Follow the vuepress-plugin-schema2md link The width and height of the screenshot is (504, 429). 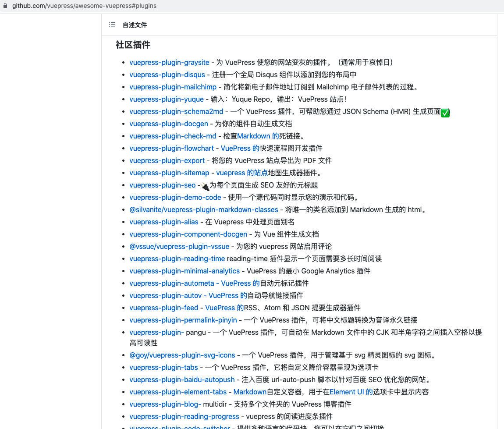coord(177,111)
